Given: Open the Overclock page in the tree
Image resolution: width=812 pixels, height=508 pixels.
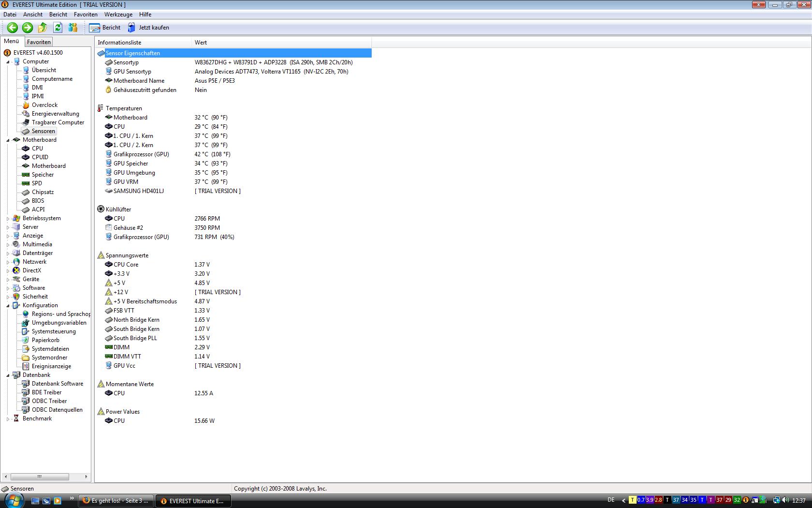Looking at the screenshot, I should pos(44,105).
